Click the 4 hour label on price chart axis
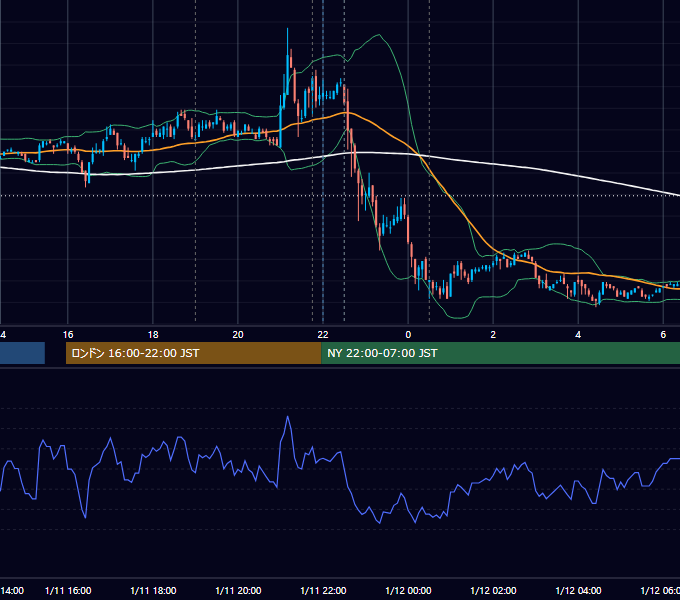The width and height of the screenshot is (680, 600). pyautogui.click(x=578, y=335)
